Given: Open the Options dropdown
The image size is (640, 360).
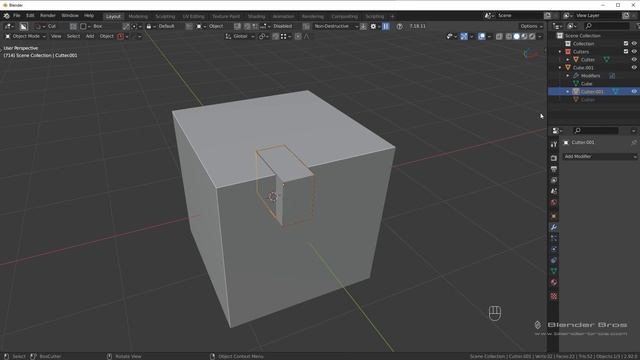Looking at the screenshot, I should point(531,26).
